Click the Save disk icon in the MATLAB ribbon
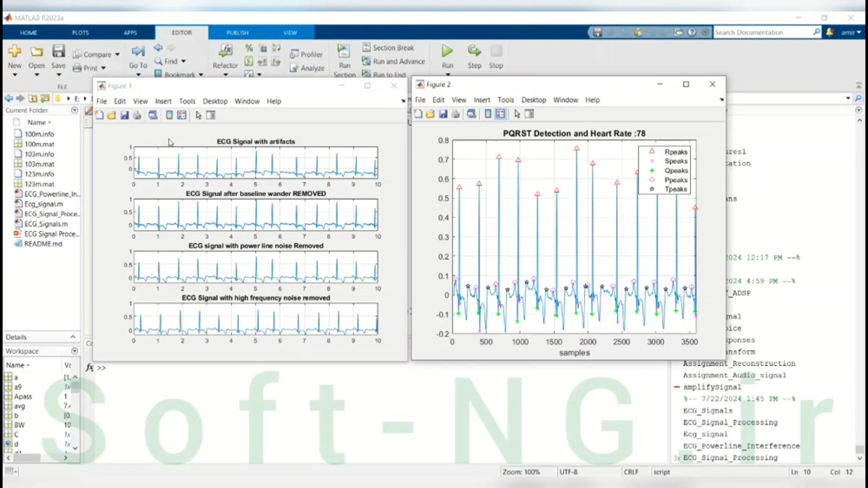 58,51
